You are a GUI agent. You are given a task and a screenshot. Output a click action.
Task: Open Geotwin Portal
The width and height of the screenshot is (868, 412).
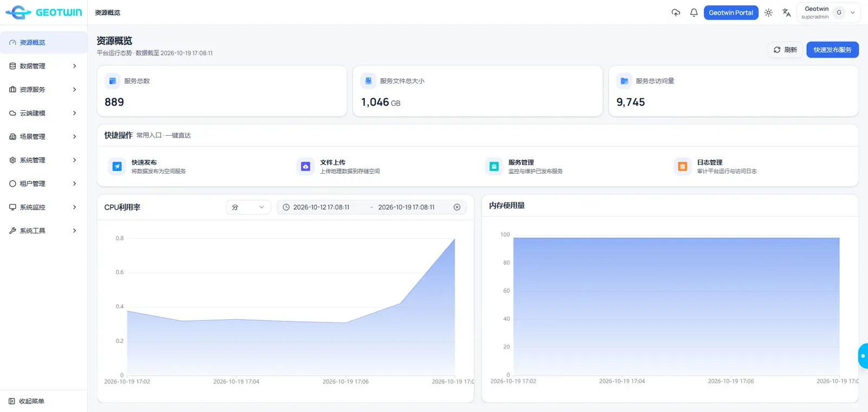click(731, 12)
